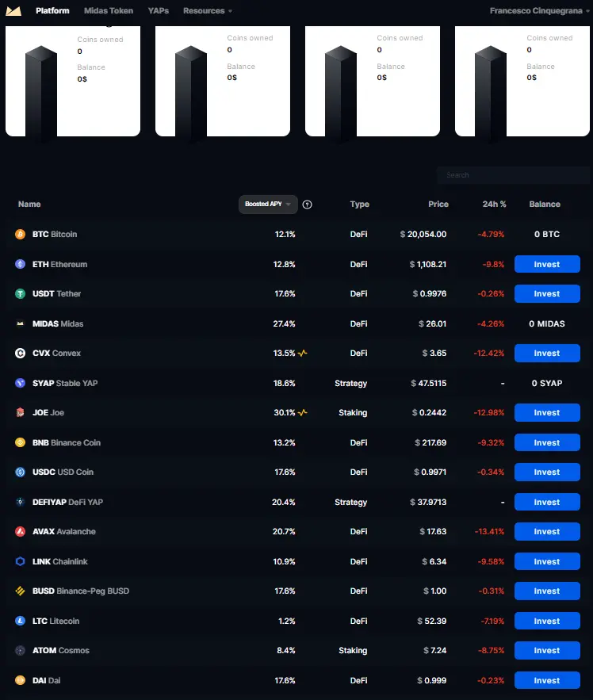
Task: Focus the Search input field
Action: [514, 175]
